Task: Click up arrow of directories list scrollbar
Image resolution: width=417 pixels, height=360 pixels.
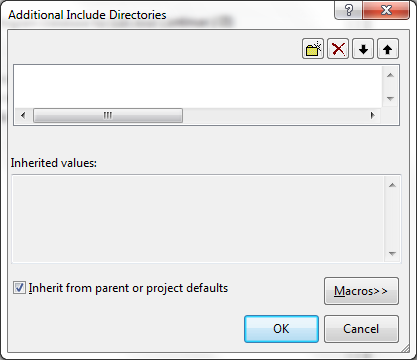Action: click(x=391, y=75)
